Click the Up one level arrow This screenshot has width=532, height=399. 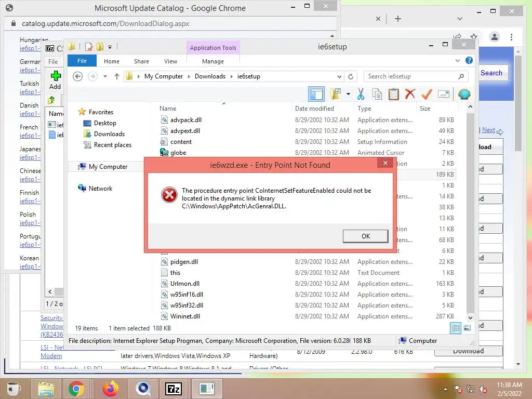[x=117, y=76]
